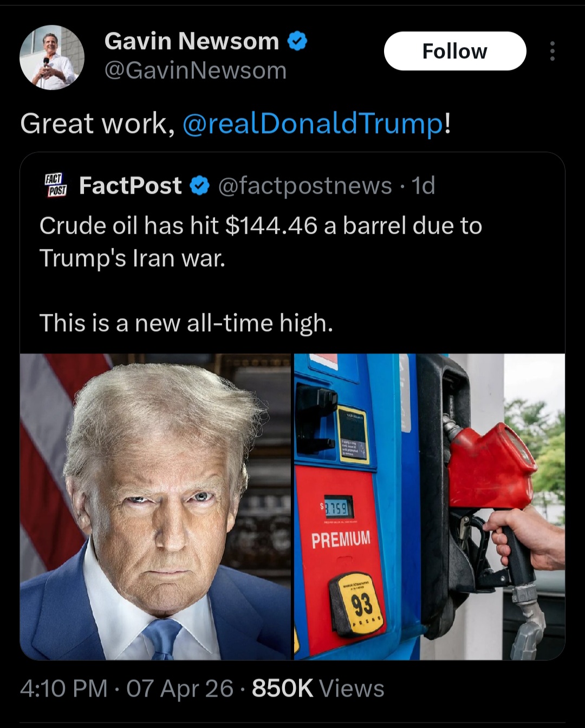Open Gavin Newsom's profile avatar
The width and height of the screenshot is (585, 728).
point(52,57)
